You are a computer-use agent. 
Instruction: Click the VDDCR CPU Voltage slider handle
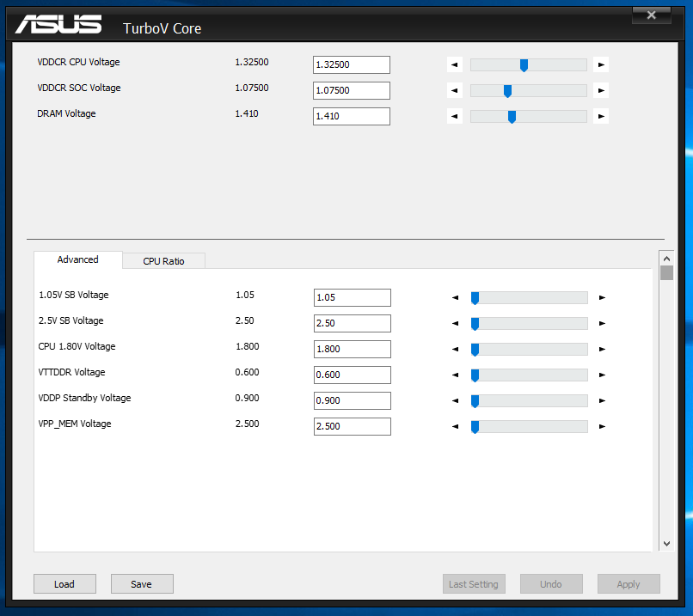pyautogui.click(x=524, y=65)
